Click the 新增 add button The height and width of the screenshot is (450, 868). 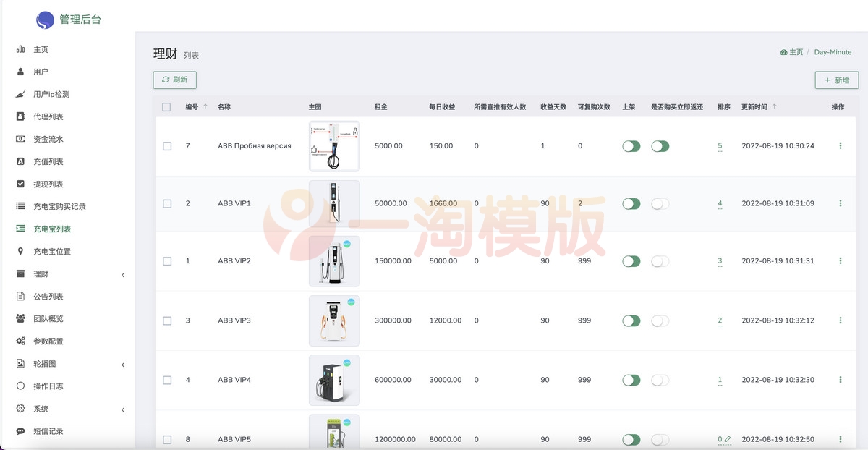(837, 80)
